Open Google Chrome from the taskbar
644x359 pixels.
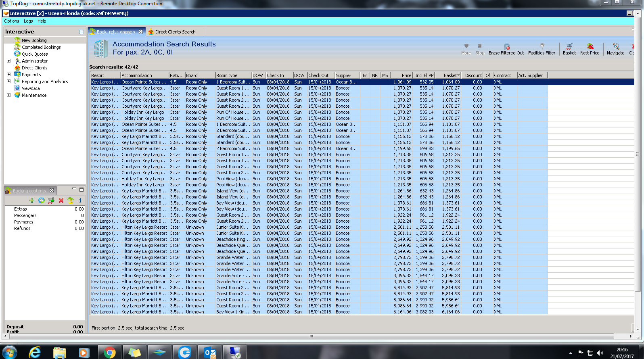[x=109, y=352]
